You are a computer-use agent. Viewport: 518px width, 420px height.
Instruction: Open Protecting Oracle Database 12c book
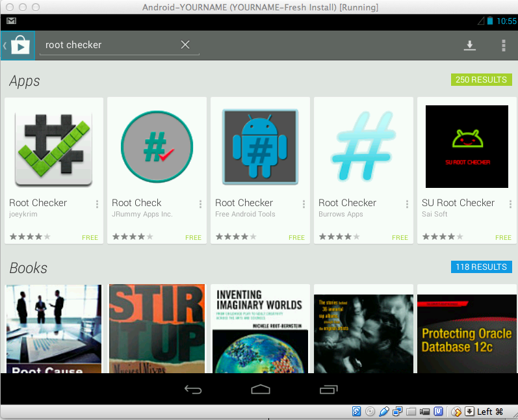coord(467,334)
